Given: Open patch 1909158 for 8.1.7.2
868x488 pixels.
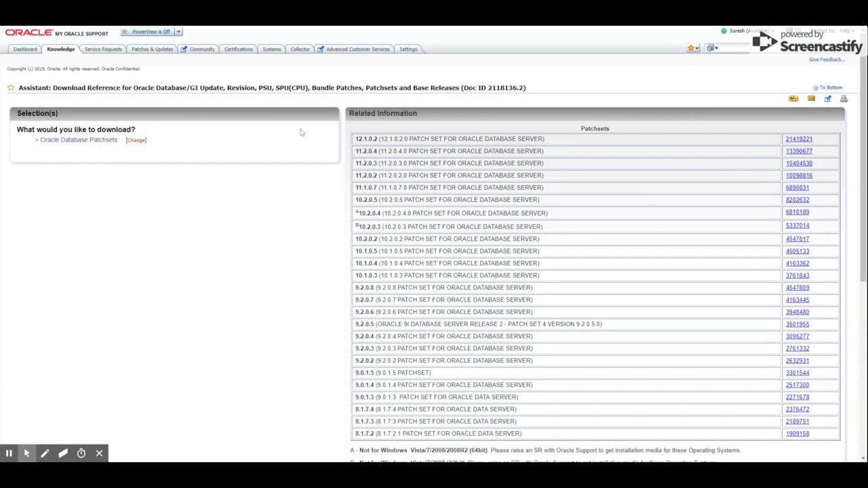Looking at the screenshot, I should [797, 434].
